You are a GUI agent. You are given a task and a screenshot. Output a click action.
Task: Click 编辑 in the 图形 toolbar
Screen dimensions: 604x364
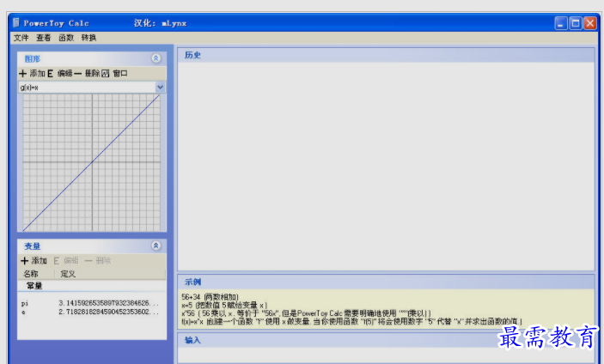point(59,73)
